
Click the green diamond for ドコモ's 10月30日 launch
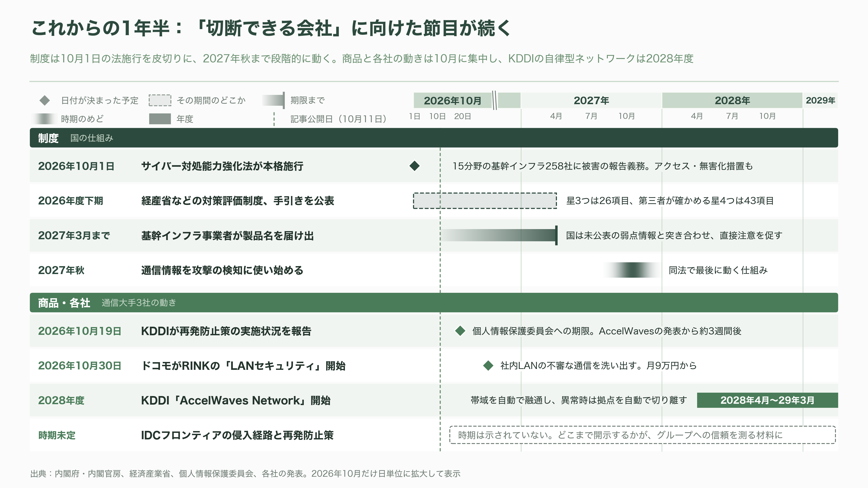pos(488,365)
